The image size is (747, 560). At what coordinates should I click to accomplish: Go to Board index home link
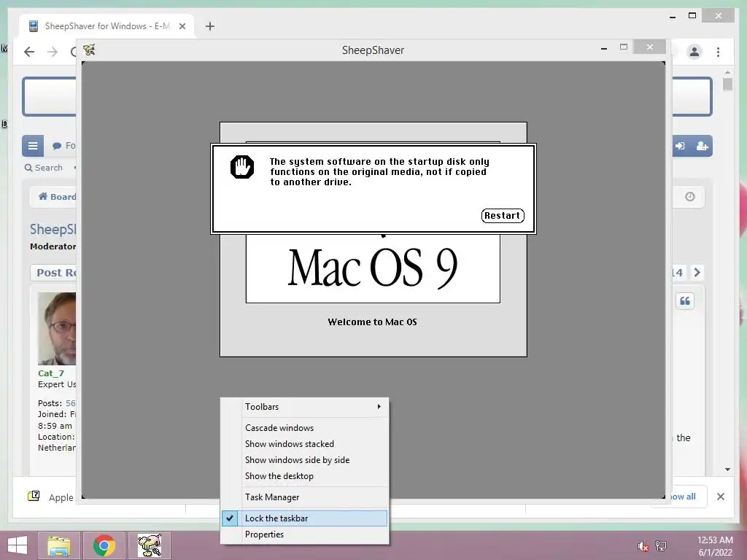coord(57,197)
